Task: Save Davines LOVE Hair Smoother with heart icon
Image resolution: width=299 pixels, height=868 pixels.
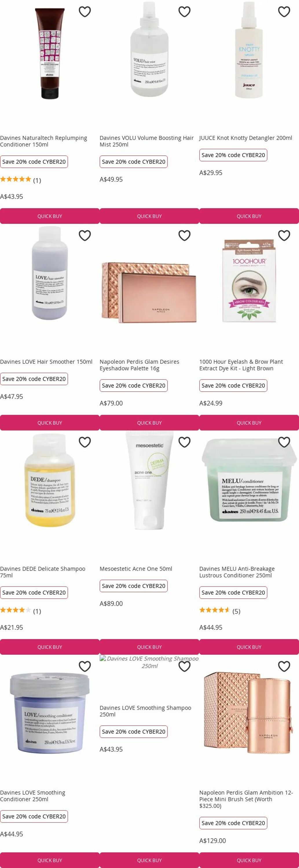Action: [85, 236]
